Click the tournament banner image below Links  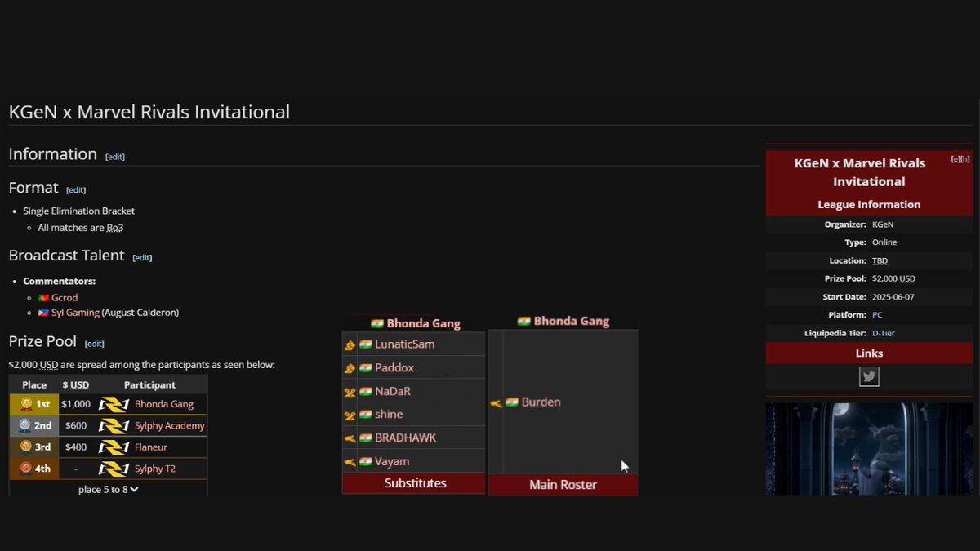tap(869, 448)
